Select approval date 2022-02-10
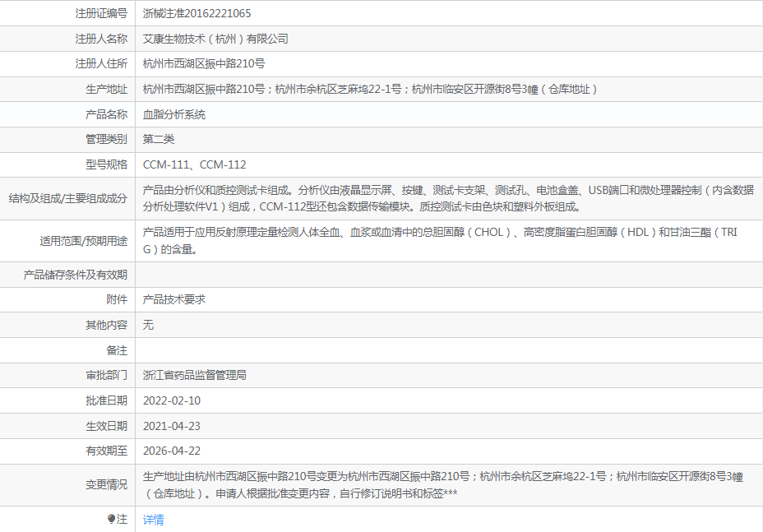The image size is (763, 532). pyautogui.click(x=172, y=400)
